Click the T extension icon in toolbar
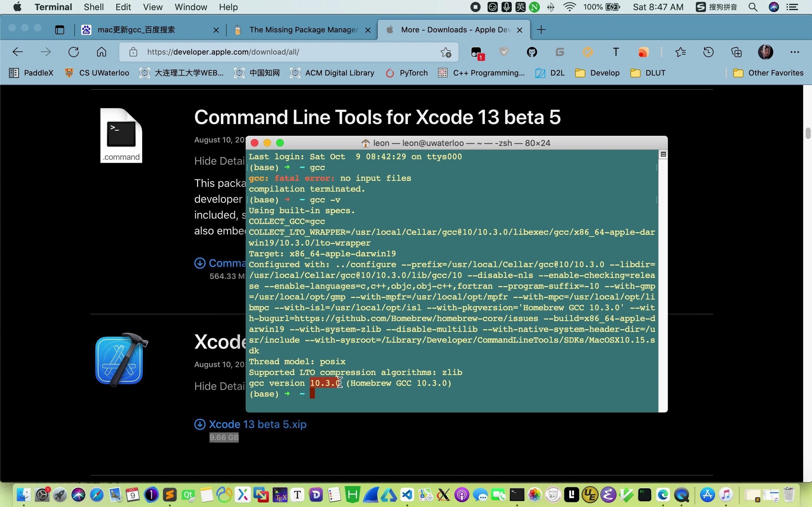Image resolution: width=812 pixels, height=507 pixels. tap(616, 52)
